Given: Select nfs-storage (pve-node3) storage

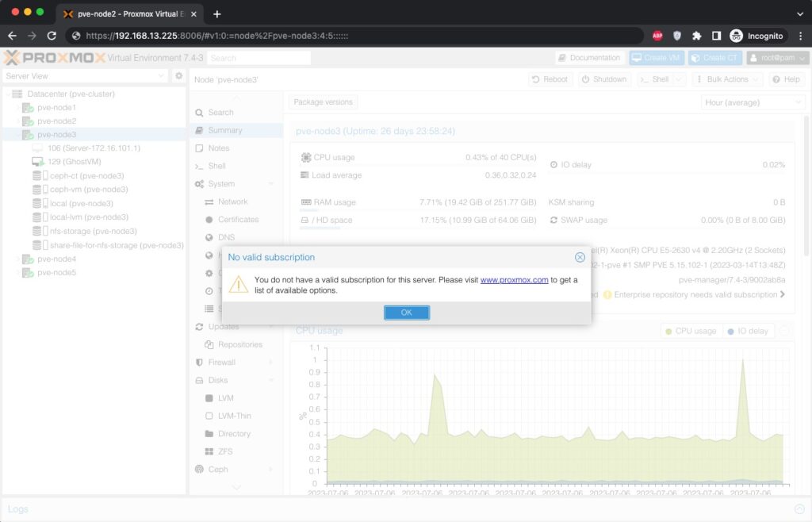Looking at the screenshot, I should pos(94,231).
